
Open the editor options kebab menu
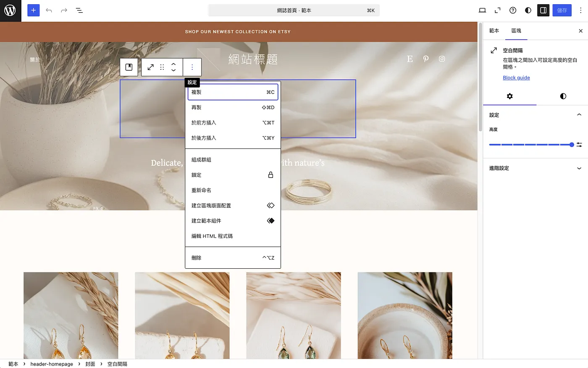[581, 11]
